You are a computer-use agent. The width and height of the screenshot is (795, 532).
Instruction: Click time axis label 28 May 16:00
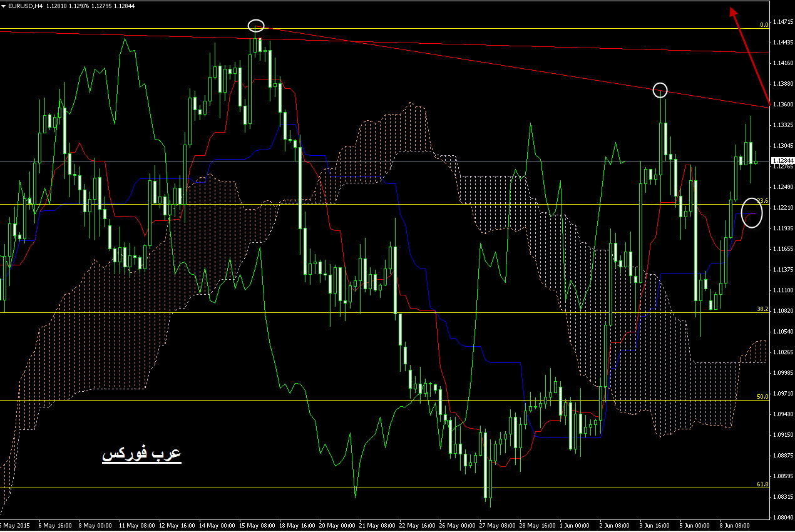point(538,526)
